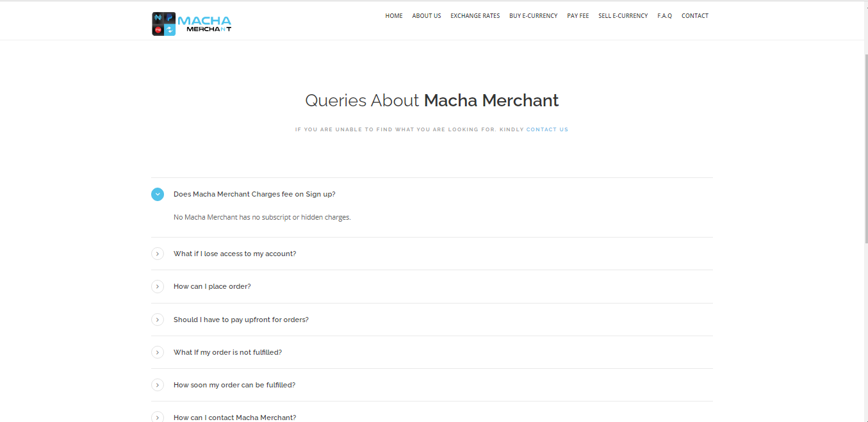Screen dimensions: 868x422
Task: Click arrow icon beside contact Macha Merchant question
Action: point(158,417)
